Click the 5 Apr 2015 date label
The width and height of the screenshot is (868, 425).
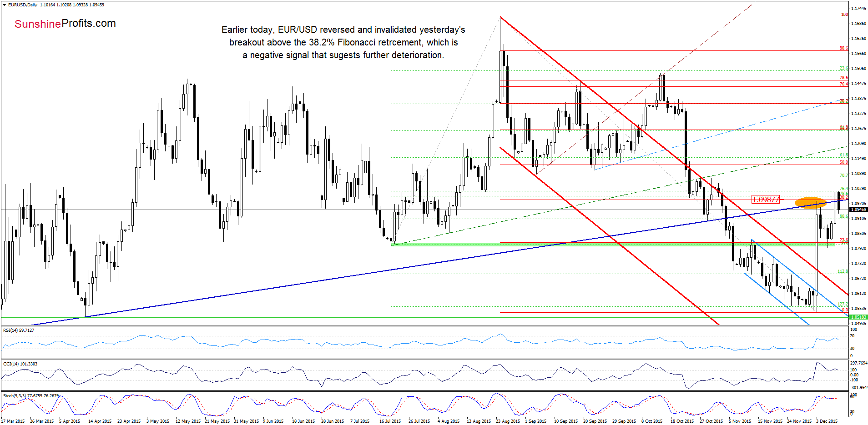coord(70,421)
